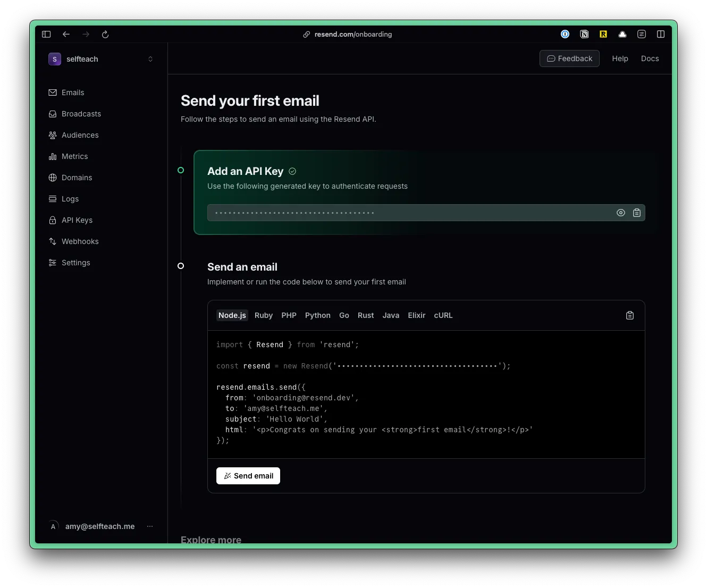This screenshot has height=588, width=707.
Task: Open account options next to amy@selfteach.me
Action: 150,526
